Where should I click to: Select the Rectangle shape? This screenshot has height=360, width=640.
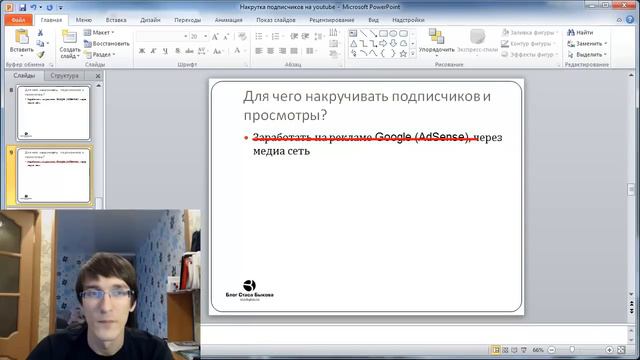pos(383,33)
